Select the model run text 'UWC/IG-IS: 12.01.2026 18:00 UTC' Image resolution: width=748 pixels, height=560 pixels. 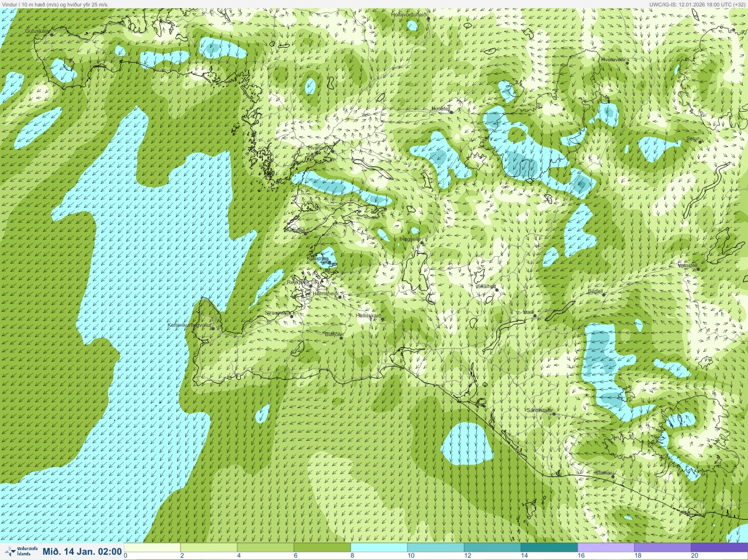[x=690, y=4]
